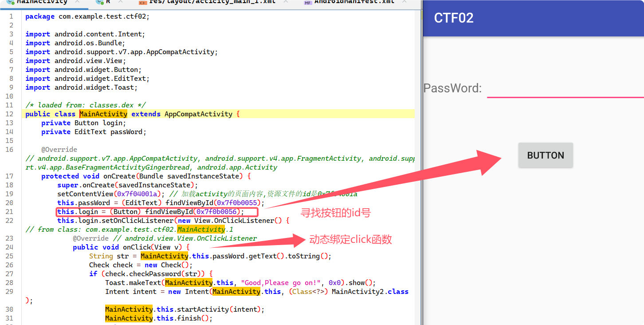Click the android.view.View.OnClickListener comment
The height and width of the screenshot is (325, 644).
pos(185,238)
